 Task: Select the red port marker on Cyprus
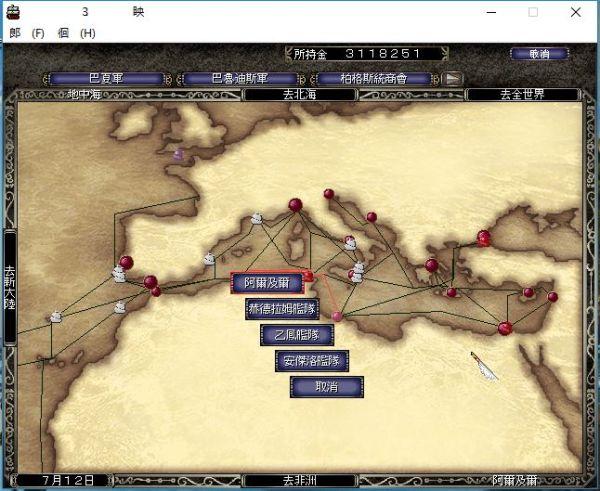click(x=528, y=292)
